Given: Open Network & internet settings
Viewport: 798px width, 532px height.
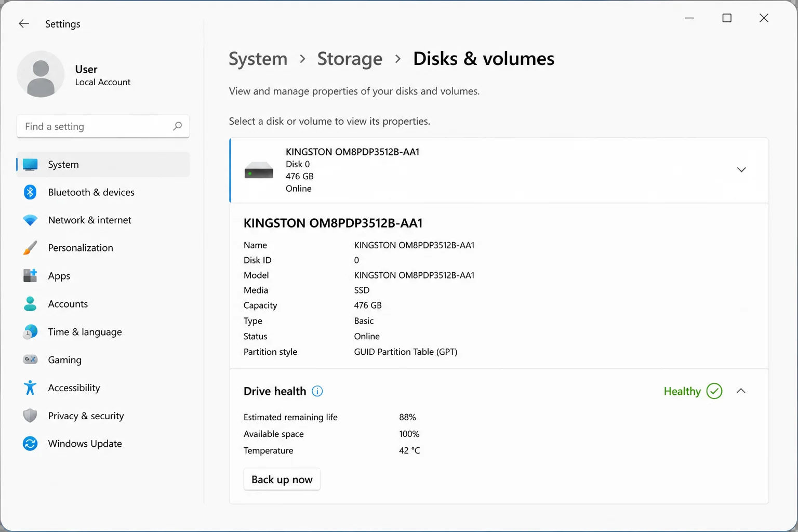Looking at the screenshot, I should pyautogui.click(x=103, y=220).
